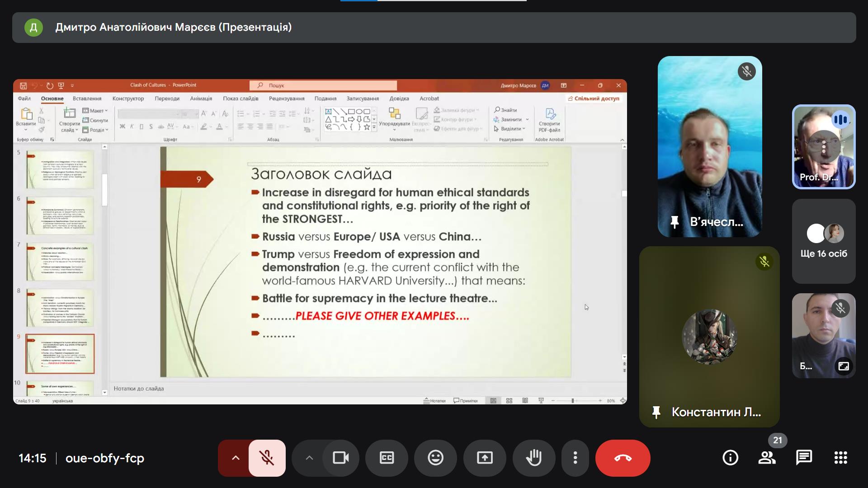Open the chat panel icon
The height and width of the screenshot is (488, 868).
pyautogui.click(x=804, y=458)
